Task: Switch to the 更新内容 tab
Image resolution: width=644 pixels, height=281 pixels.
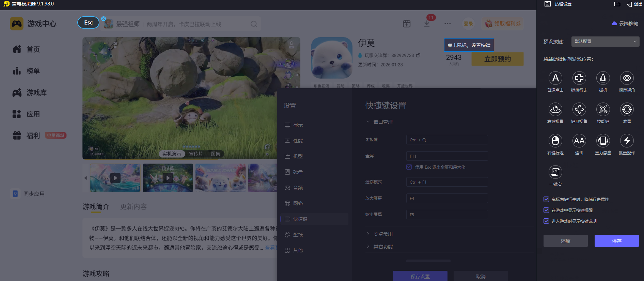Action: (x=133, y=207)
